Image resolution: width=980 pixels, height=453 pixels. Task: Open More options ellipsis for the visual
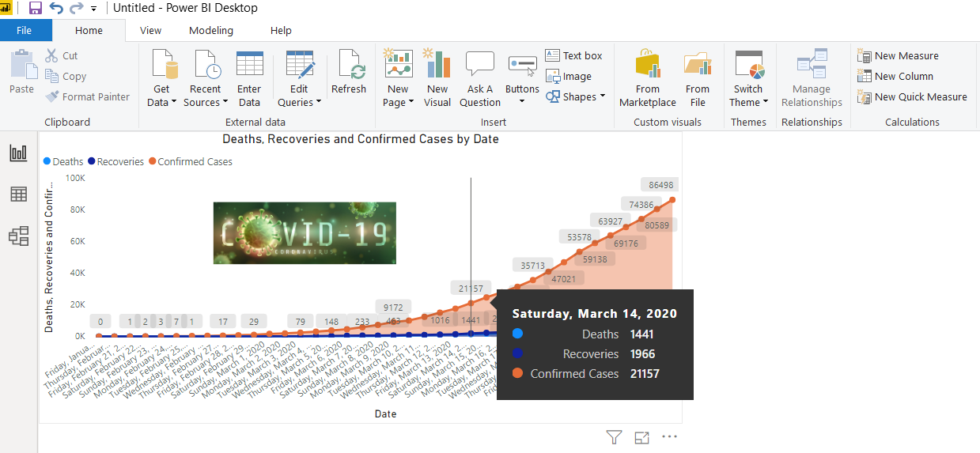[x=670, y=437]
